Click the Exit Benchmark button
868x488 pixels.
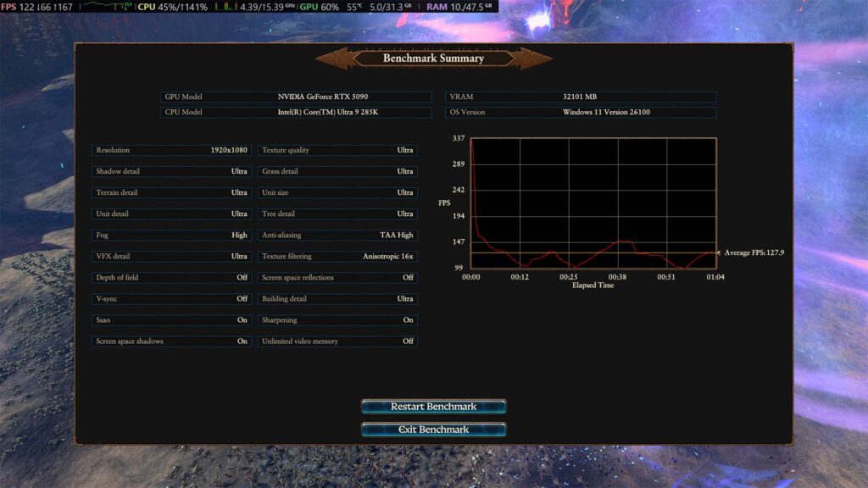tap(433, 429)
